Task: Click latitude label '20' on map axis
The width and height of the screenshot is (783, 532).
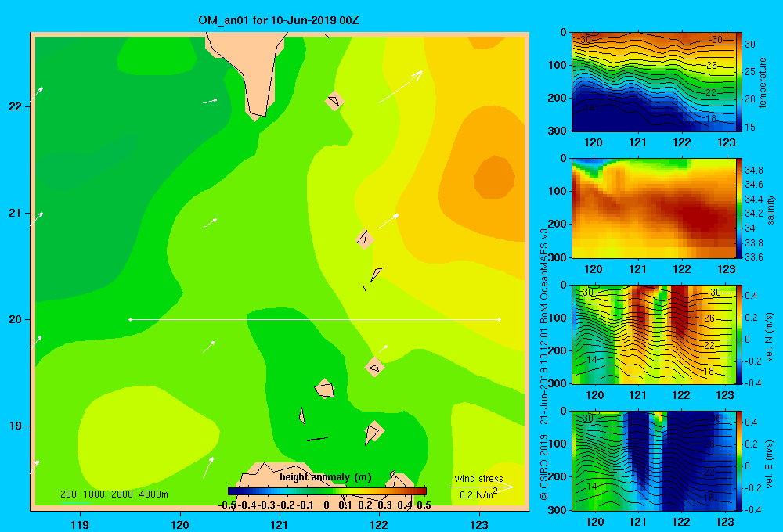Action: pos(15,319)
